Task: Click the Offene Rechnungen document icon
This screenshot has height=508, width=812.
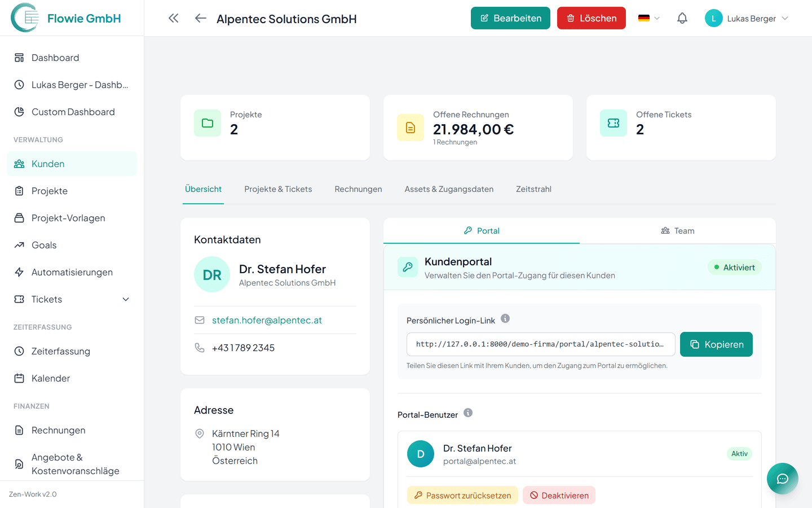Action: tap(411, 128)
